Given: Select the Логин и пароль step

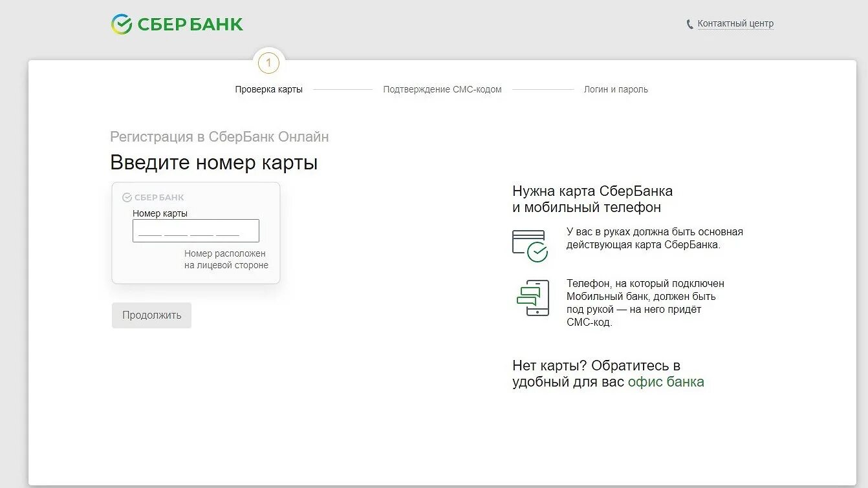Looking at the screenshot, I should tap(616, 89).
